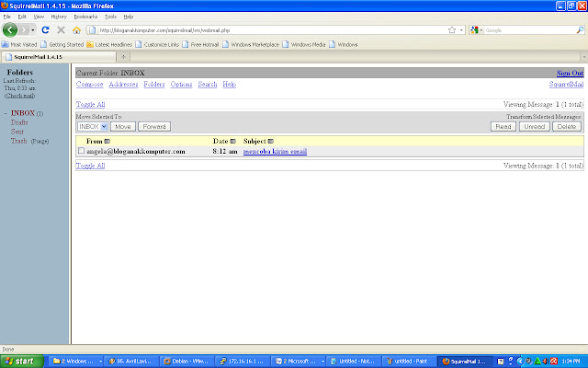Open the Options link
The height and width of the screenshot is (368, 588).
point(182,84)
